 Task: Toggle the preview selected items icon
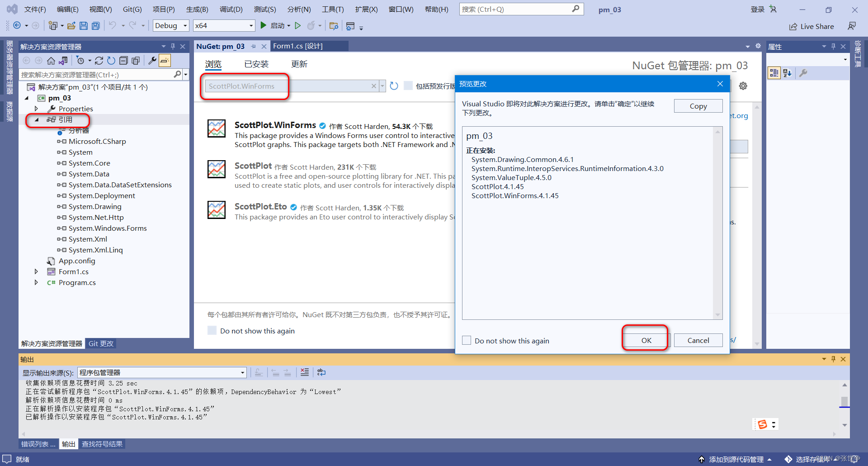[x=165, y=61]
